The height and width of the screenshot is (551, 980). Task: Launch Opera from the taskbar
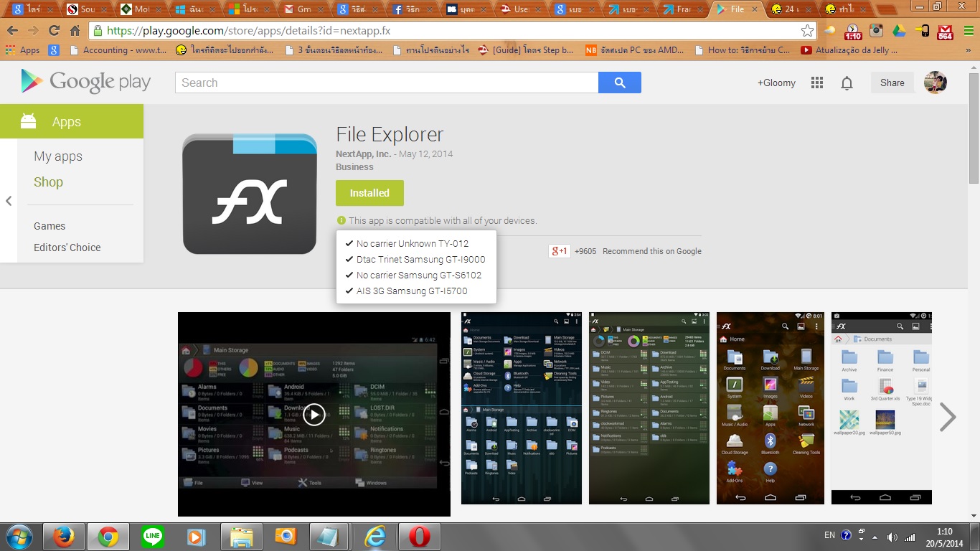tap(420, 537)
